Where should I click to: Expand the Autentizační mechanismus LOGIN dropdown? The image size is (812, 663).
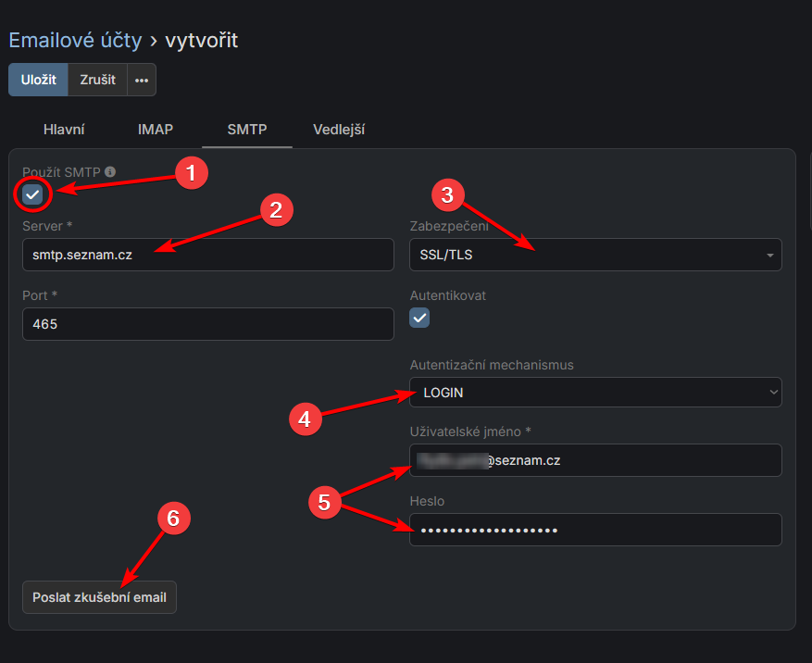pos(595,393)
